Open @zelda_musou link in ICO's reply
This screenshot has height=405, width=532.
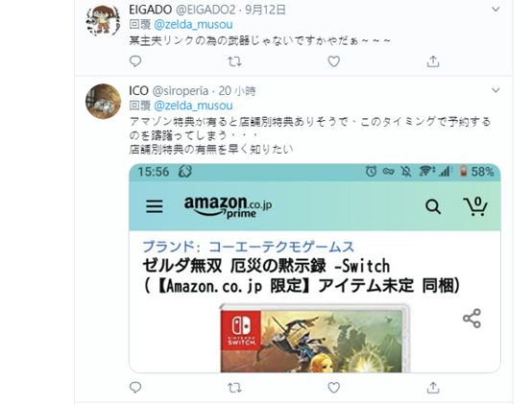(x=193, y=106)
